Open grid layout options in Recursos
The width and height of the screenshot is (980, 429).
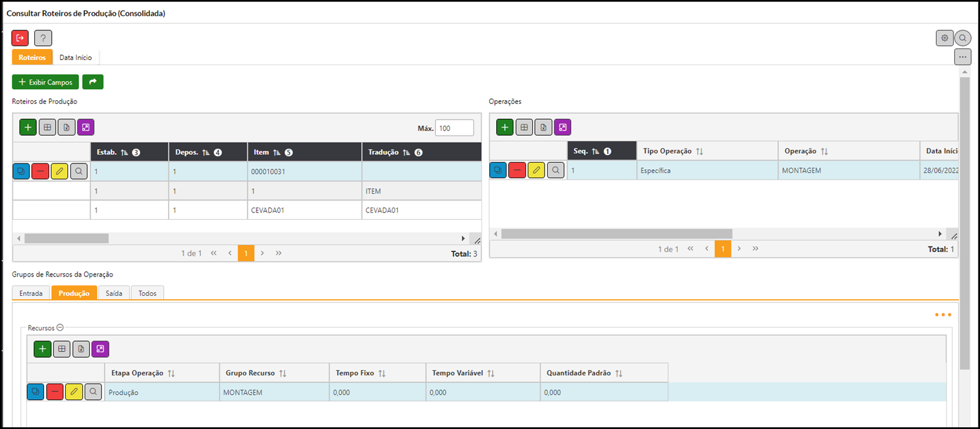[x=61, y=349]
